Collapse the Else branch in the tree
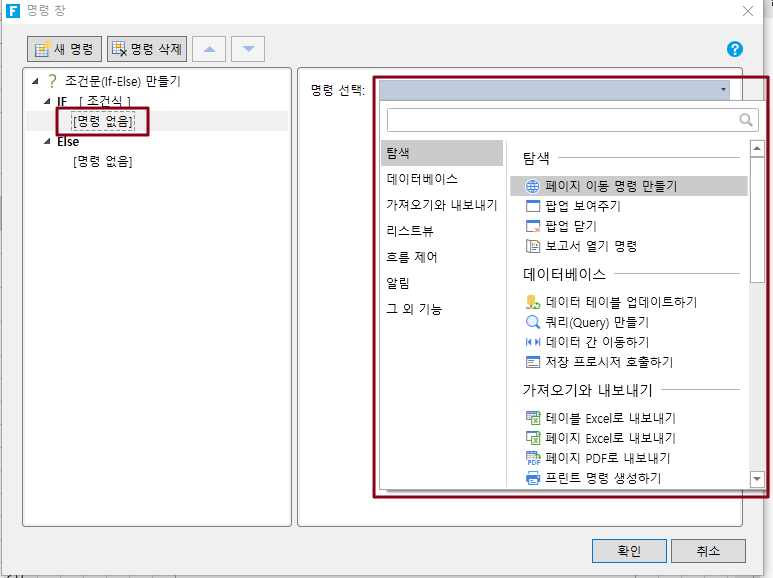Viewport: 773px width, 578px height. [x=47, y=142]
